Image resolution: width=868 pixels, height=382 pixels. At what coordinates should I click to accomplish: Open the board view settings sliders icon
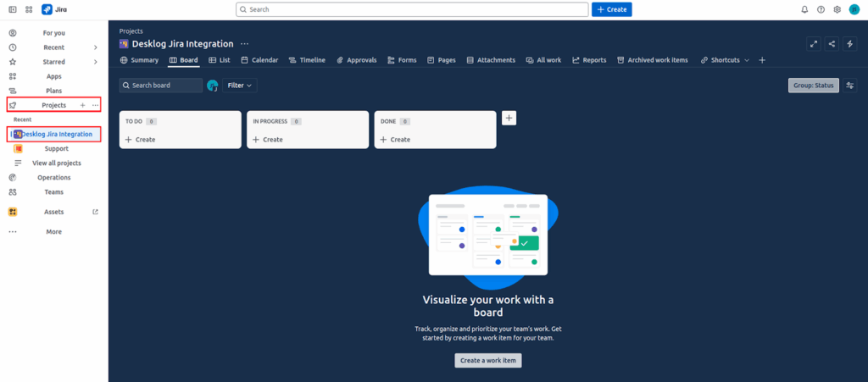click(x=850, y=86)
